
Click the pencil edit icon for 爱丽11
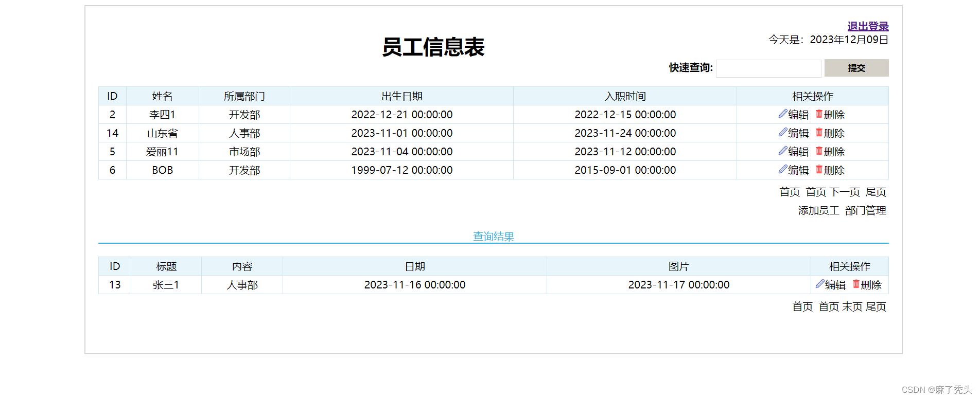(x=783, y=151)
